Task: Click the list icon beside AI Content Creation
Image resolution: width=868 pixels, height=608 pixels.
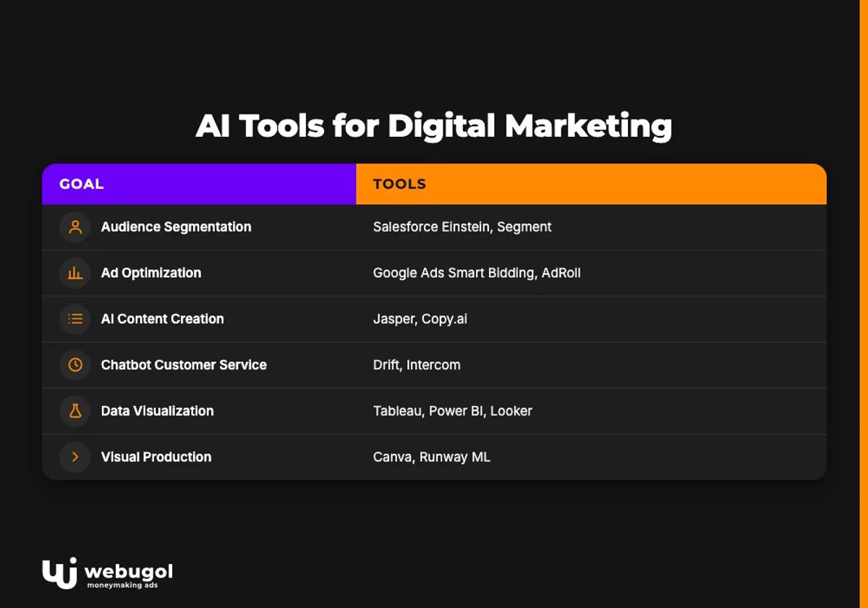Action: 75,319
